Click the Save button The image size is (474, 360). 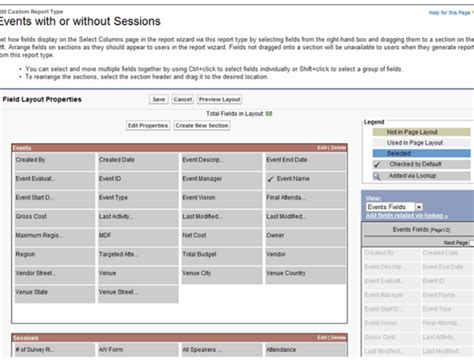click(x=159, y=99)
